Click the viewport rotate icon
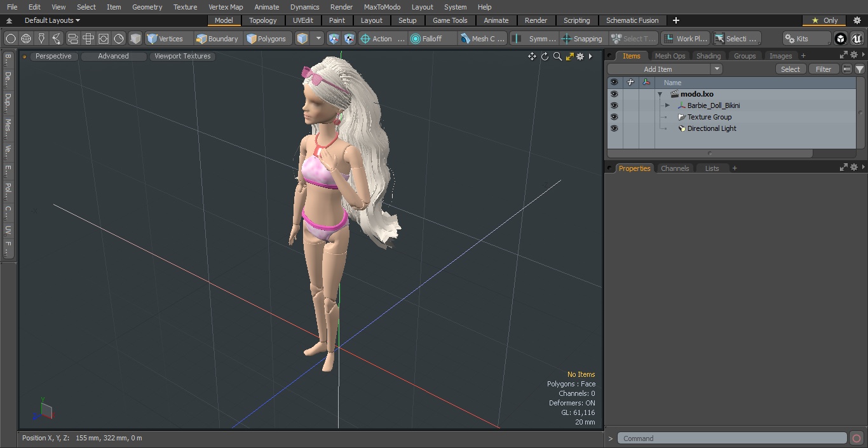Image resolution: width=868 pixels, height=448 pixels. coord(545,57)
